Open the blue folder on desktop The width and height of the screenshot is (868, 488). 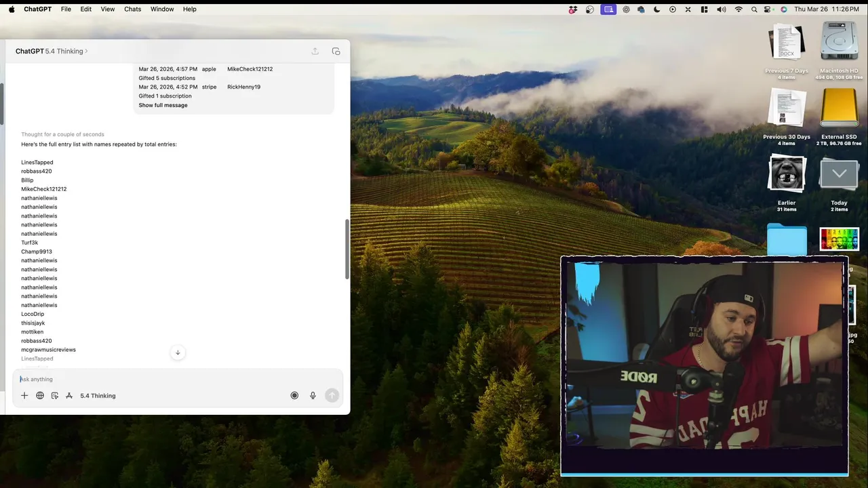(x=787, y=240)
